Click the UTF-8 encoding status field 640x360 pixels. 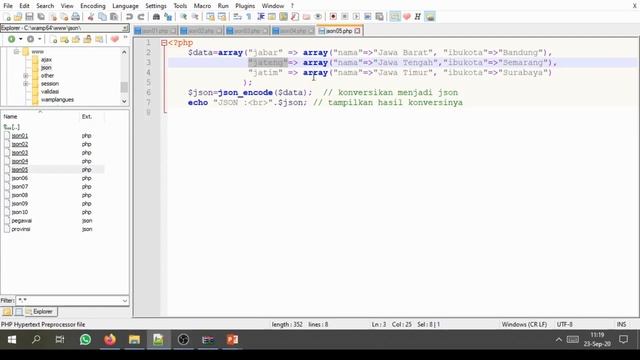click(565, 324)
